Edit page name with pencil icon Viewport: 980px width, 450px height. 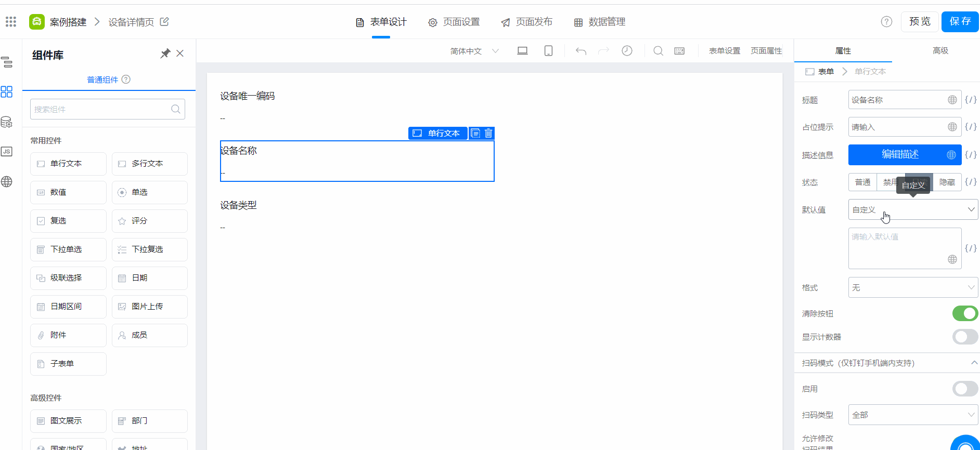click(164, 22)
